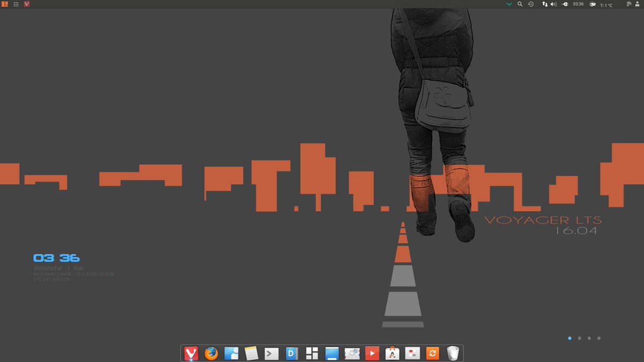Image resolution: width=644 pixels, height=362 pixels.
Task: Click the power plug indicator icon
Action: 565,4
